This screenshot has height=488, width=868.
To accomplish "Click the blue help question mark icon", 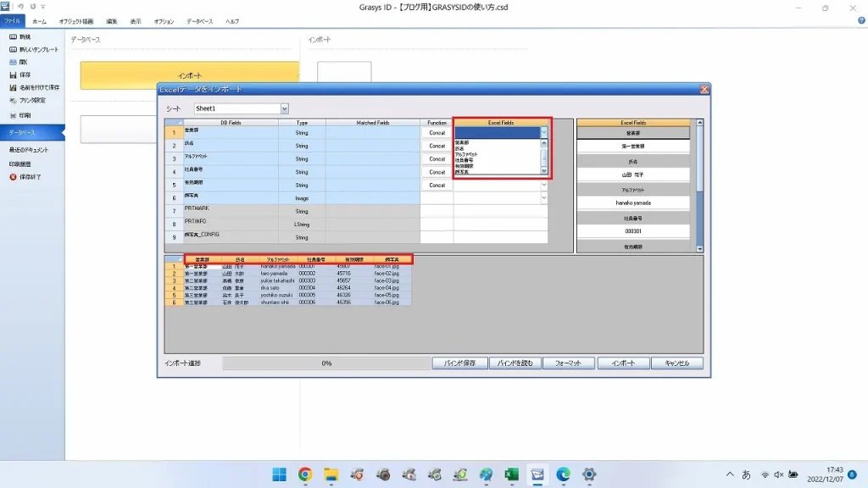I will (x=861, y=20).
